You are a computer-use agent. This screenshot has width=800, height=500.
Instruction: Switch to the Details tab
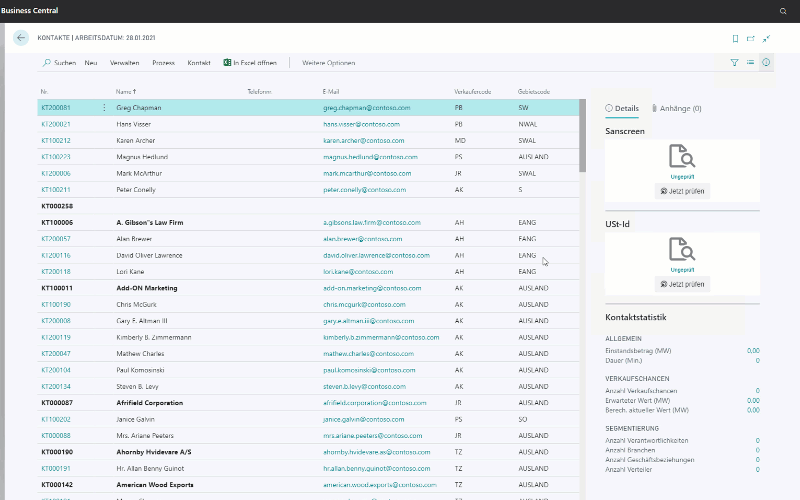[622, 108]
